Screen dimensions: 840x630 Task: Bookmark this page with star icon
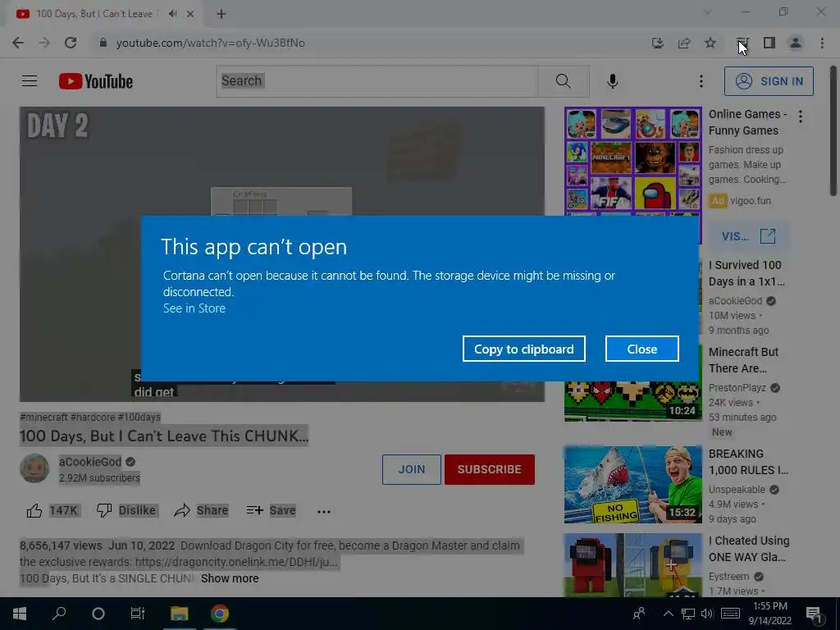click(710, 43)
